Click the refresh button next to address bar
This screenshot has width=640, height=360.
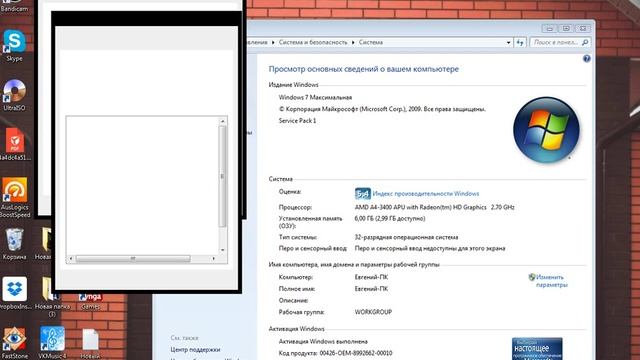click(x=520, y=42)
